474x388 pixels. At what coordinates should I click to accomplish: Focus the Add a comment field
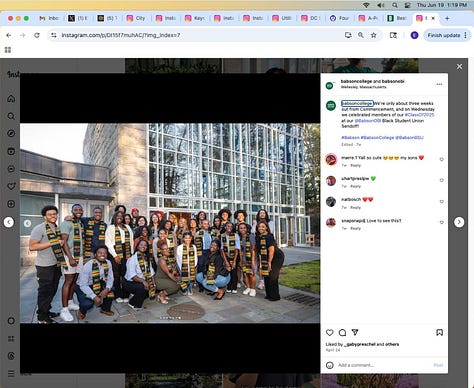click(x=384, y=365)
